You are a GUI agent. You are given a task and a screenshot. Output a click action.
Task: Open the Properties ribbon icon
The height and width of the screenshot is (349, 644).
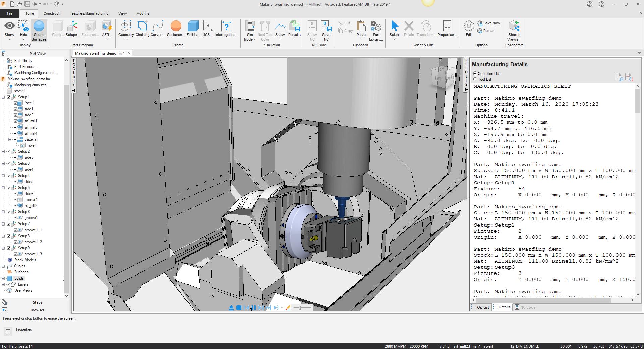click(447, 29)
